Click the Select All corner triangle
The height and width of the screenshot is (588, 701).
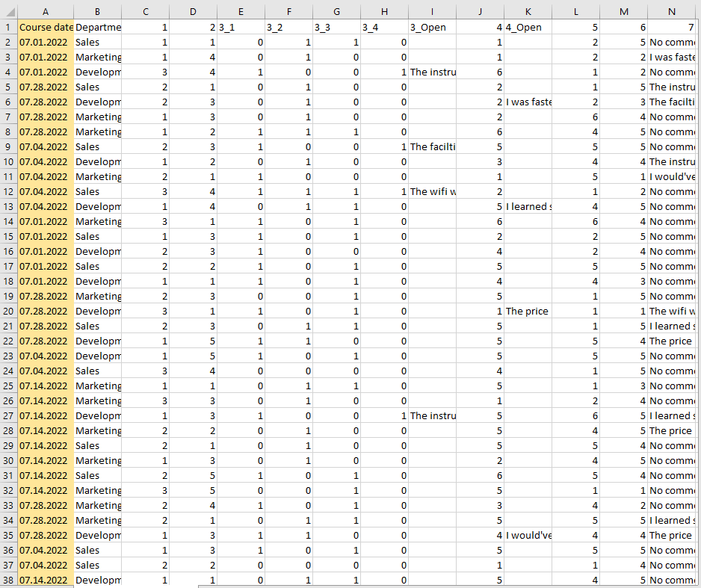8,10
